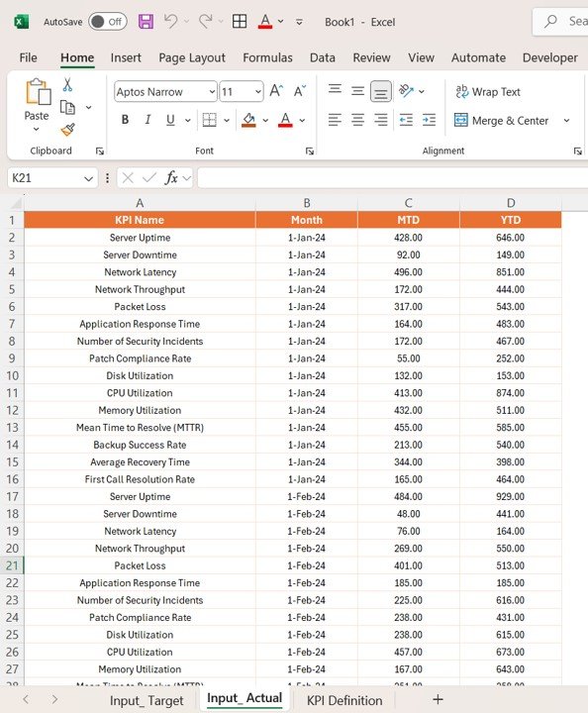Click the Orientation text angle icon
Screen dimensions: 588x713
click(x=406, y=91)
